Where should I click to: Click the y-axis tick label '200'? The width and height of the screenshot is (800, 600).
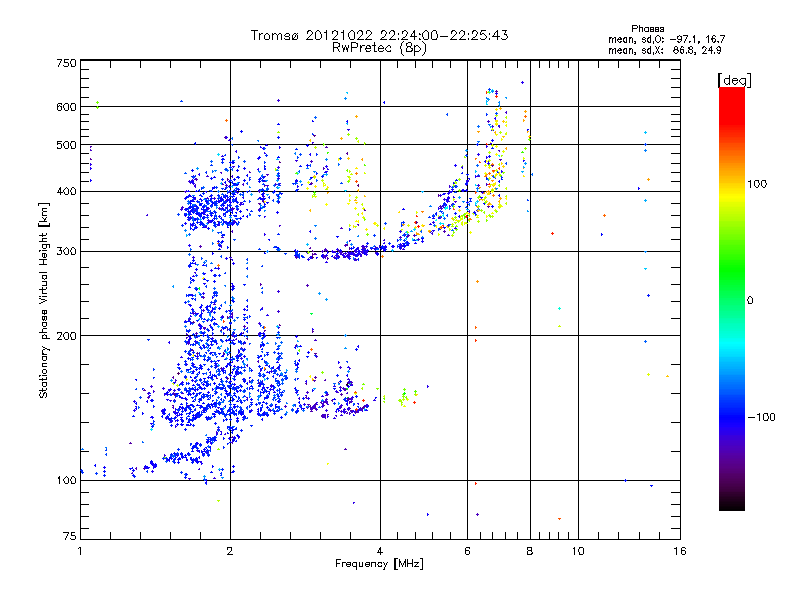click(66, 336)
